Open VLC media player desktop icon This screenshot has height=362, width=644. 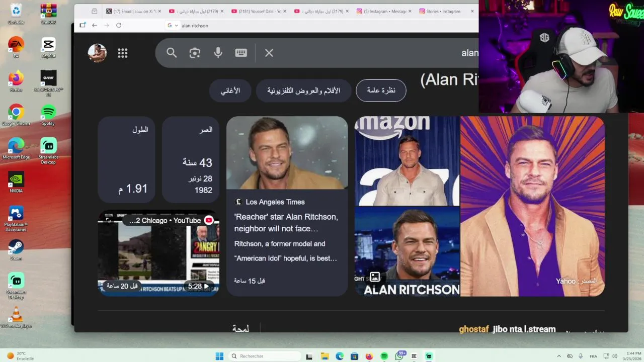[16, 317]
